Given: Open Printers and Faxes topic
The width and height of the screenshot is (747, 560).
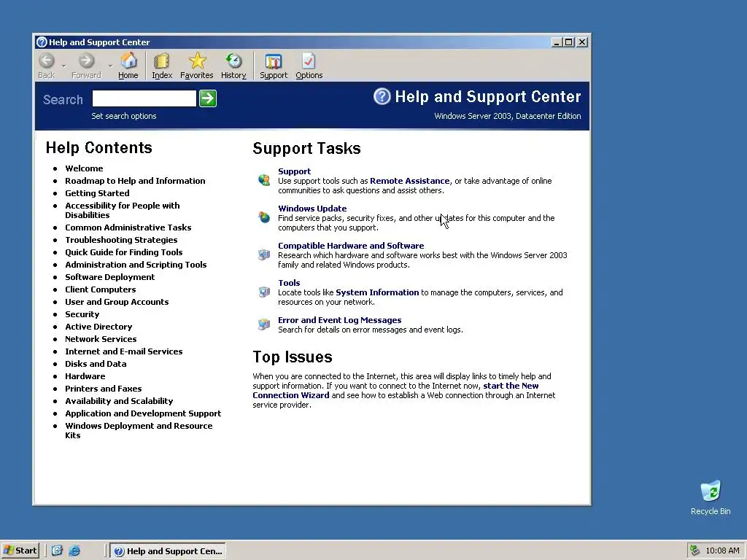Looking at the screenshot, I should 104,388.
